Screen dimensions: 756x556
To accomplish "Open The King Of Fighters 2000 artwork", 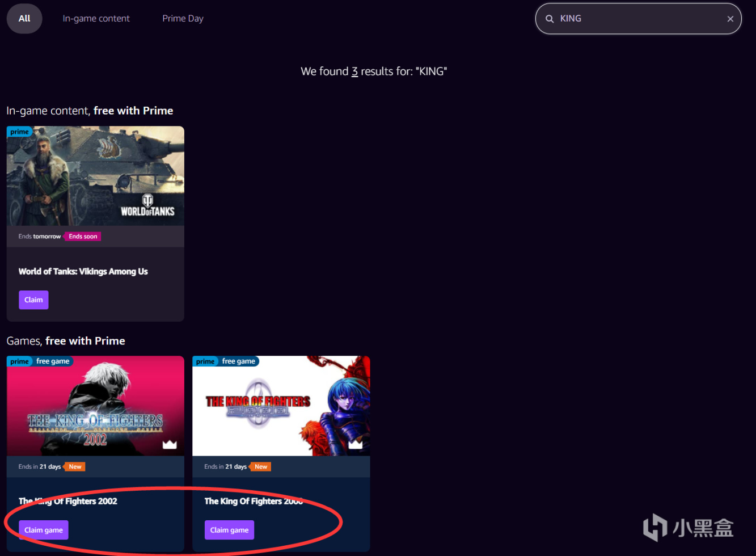I will coord(281,406).
